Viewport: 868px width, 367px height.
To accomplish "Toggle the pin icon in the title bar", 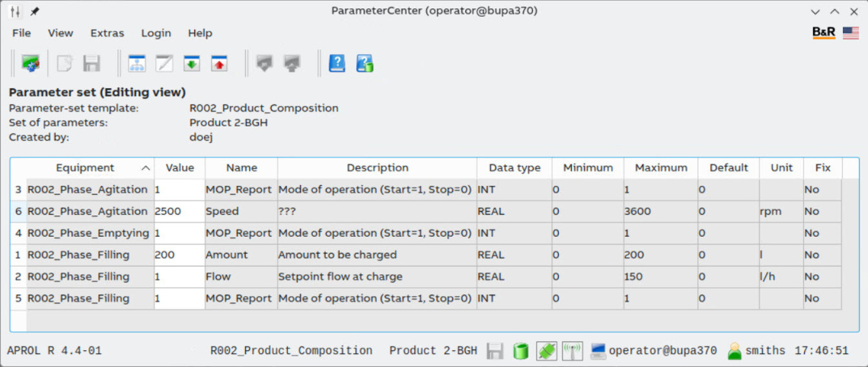I will coord(35,11).
